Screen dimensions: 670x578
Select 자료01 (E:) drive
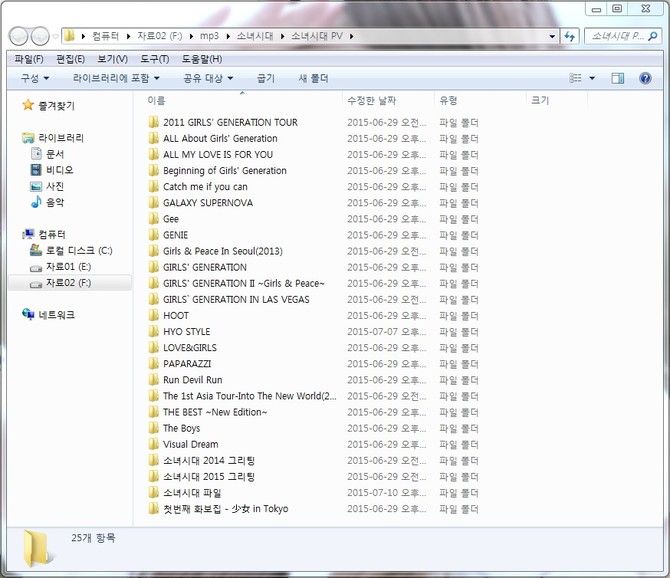(x=68, y=267)
